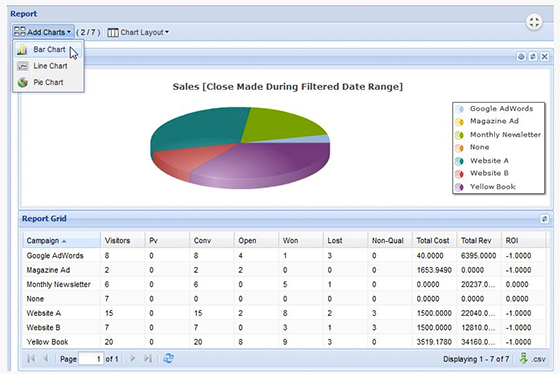The width and height of the screenshot is (560, 374).
Task: Choose Pie Chart menu entry
Action: (48, 82)
